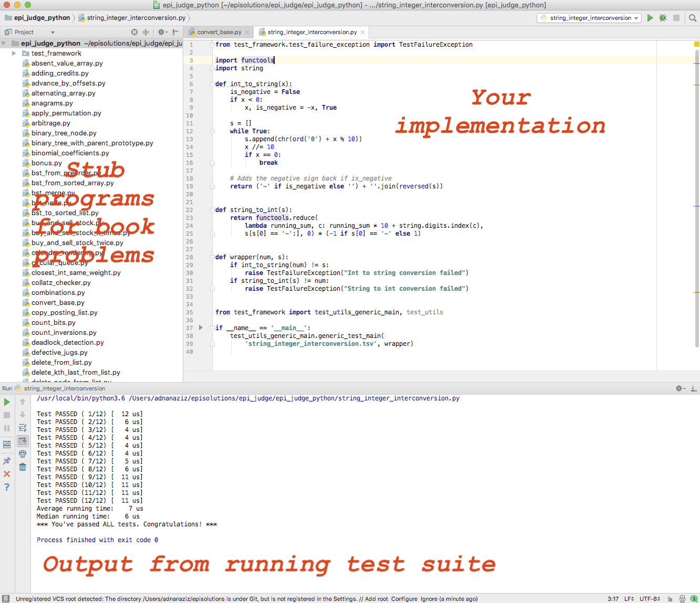Run string_integer_interconversion from the top toolbar
This screenshot has height=603, width=700.
pyautogui.click(x=650, y=18)
